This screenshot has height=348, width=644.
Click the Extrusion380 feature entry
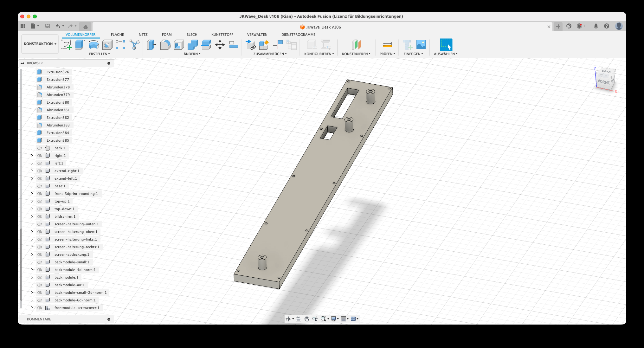coord(58,102)
